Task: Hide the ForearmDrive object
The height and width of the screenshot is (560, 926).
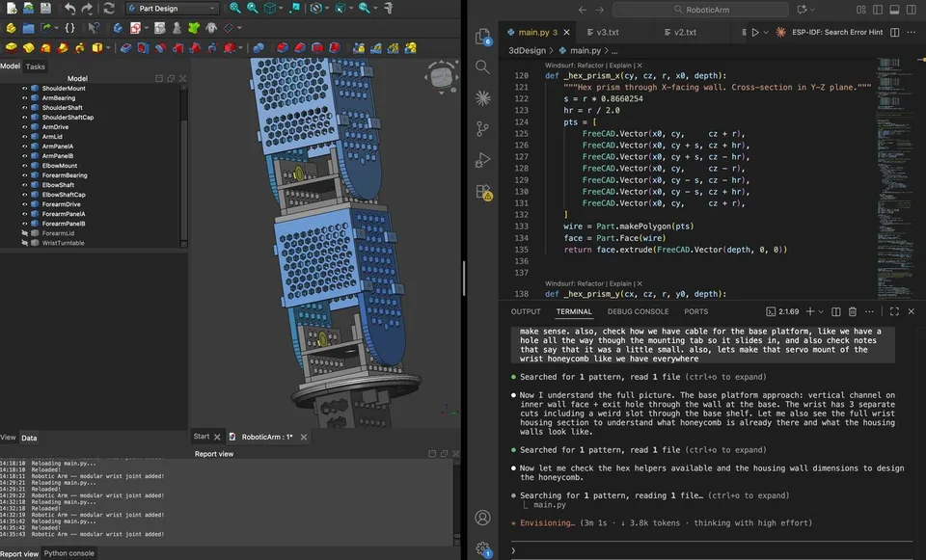Action: [x=25, y=204]
